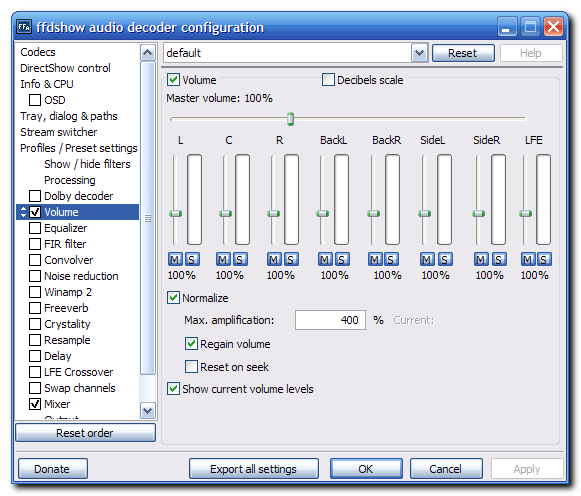Mute the R channel using M button
581x496 pixels.
pyautogui.click(x=274, y=259)
